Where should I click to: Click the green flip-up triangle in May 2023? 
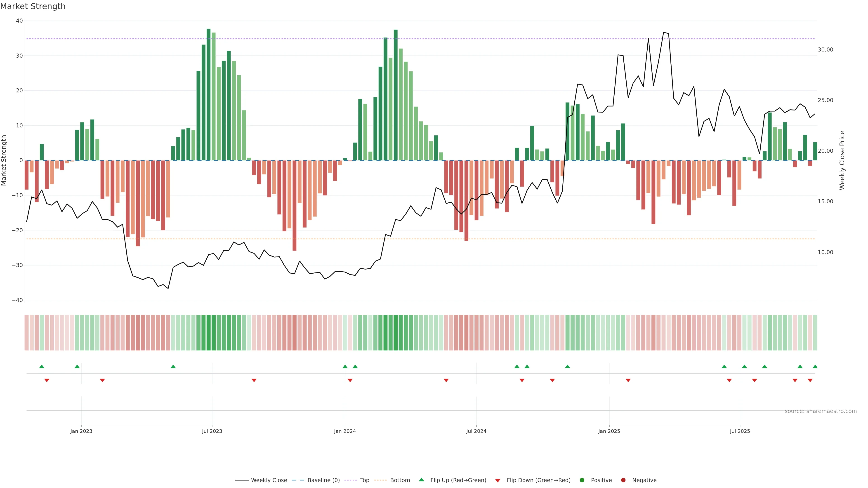coord(173,366)
